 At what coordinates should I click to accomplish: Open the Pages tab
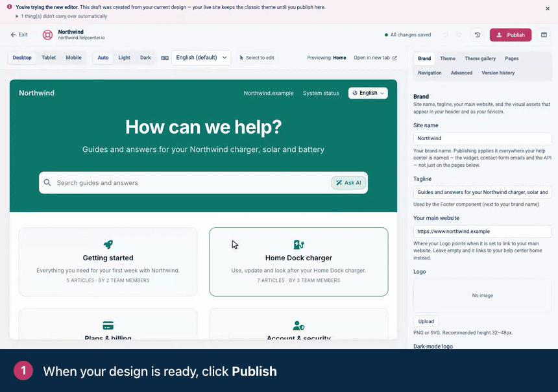coord(512,58)
